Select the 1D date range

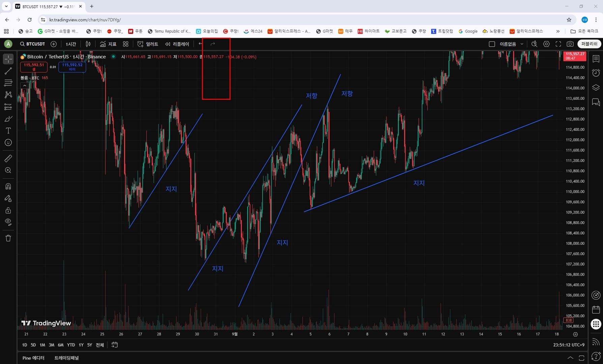click(24, 345)
